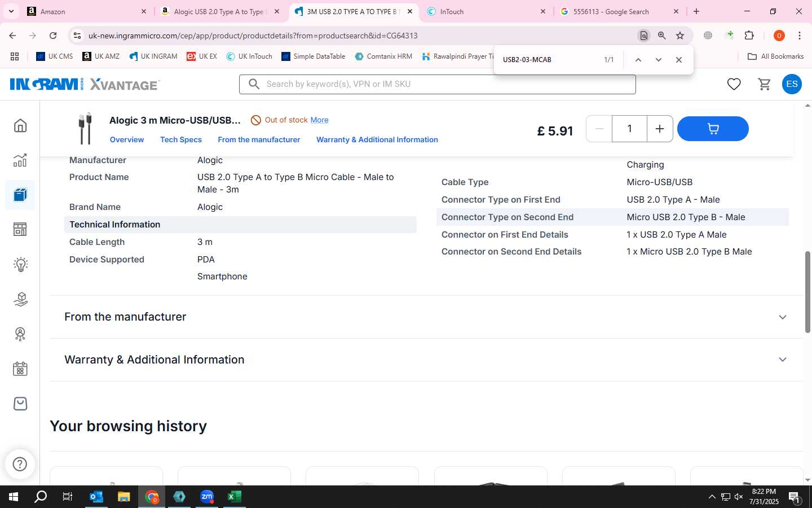This screenshot has height=508, width=812.
Task: Open the award badge sidebar icon
Action: [x=20, y=334]
